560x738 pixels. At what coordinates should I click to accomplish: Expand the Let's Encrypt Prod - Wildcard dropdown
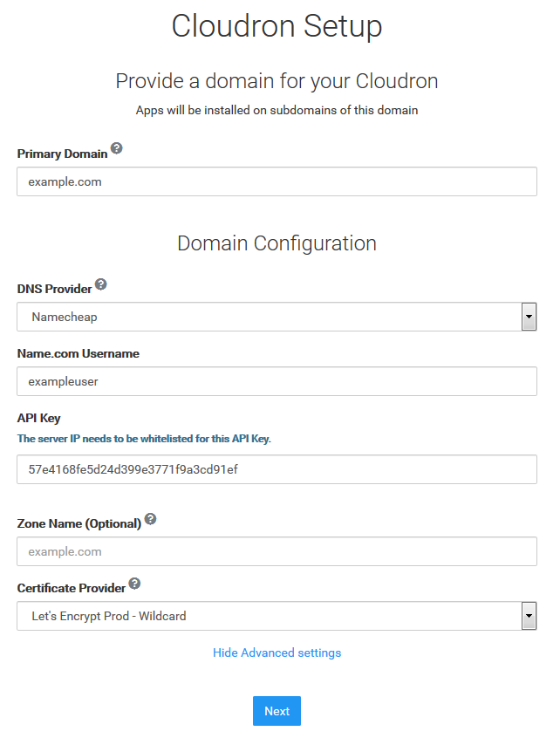click(x=277, y=616)
